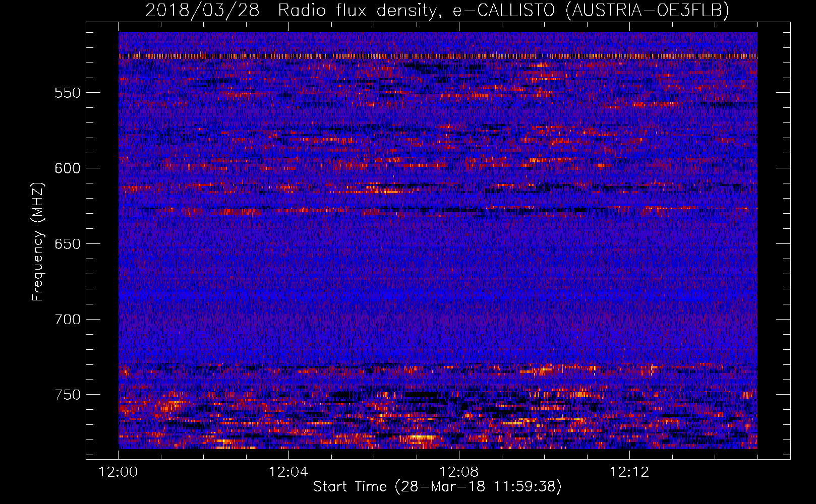Image resolution: width=816 pixels, height=504 pixels.
Task: Click the plot title beginning 2018/03/28
Action: [x=437, y=10]
